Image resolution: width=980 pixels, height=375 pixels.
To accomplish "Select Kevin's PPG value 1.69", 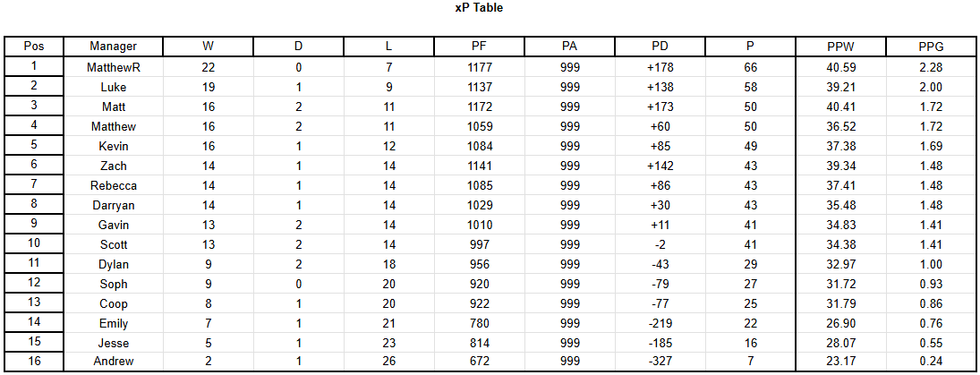I will click(932, 146).
